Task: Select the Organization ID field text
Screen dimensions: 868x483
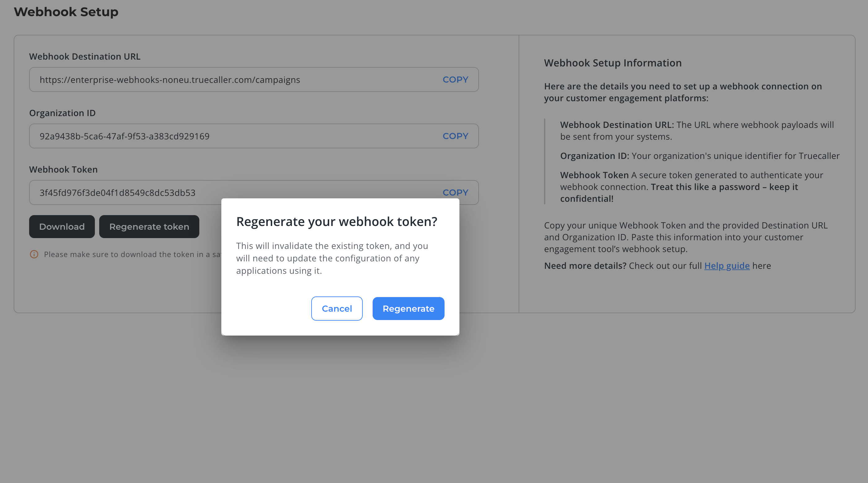Action: click(124, 136)
